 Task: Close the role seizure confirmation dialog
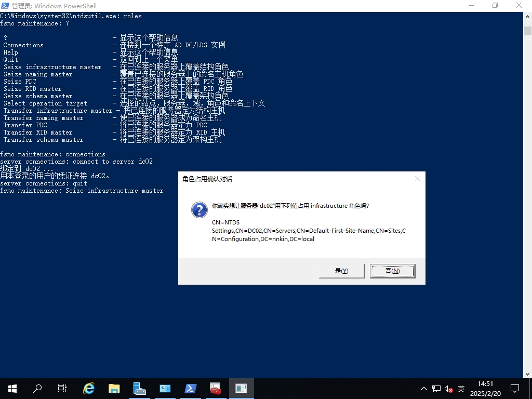[417, 179]
